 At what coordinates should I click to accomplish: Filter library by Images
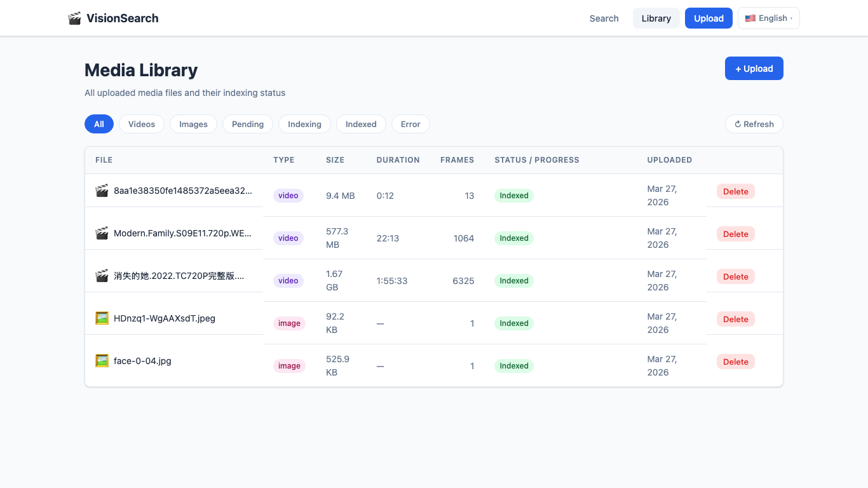[193, 124]
